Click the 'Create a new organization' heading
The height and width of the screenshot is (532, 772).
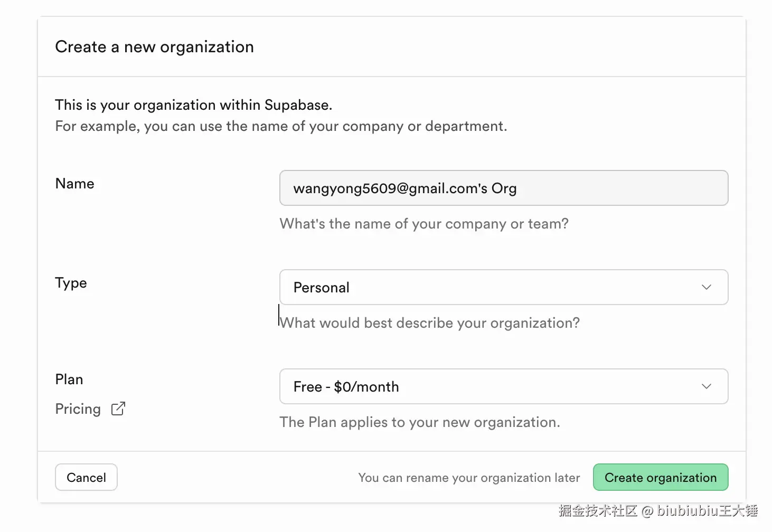[x=154, y=47]
